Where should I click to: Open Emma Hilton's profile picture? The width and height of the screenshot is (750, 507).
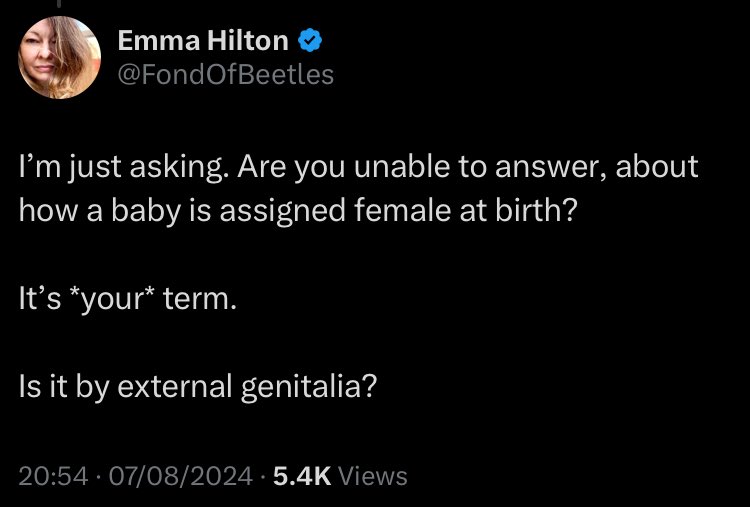pos(59,57)
